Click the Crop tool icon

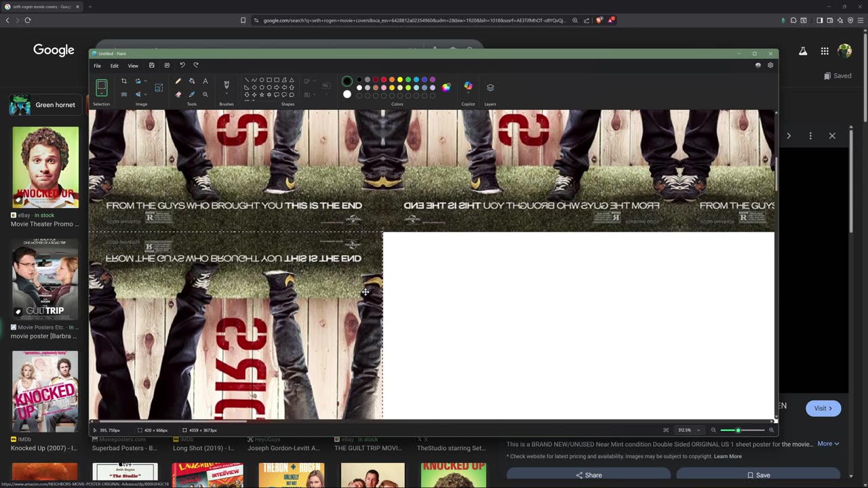pos(123,81)
